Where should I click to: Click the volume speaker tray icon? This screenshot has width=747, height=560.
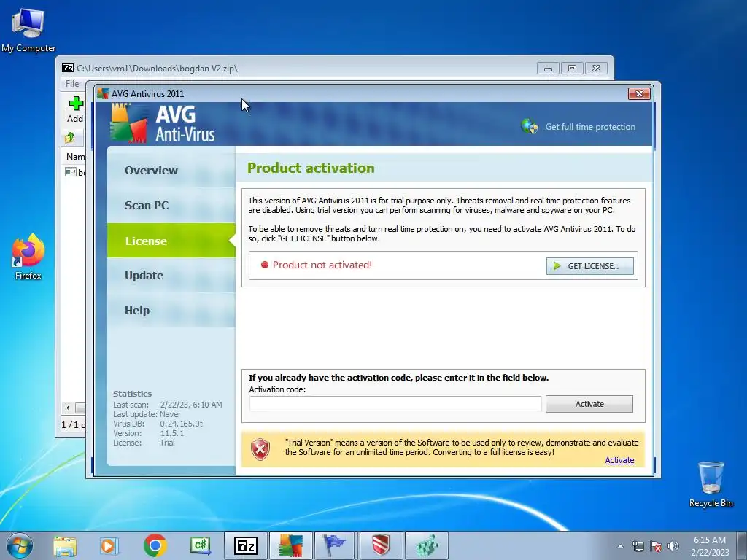pos(673,546)
